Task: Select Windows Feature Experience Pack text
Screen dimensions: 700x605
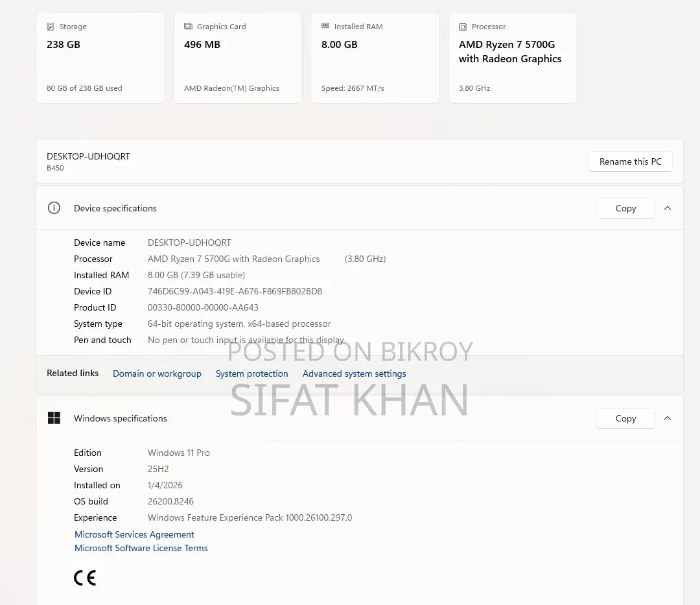Action: click(x=250, y=517)
